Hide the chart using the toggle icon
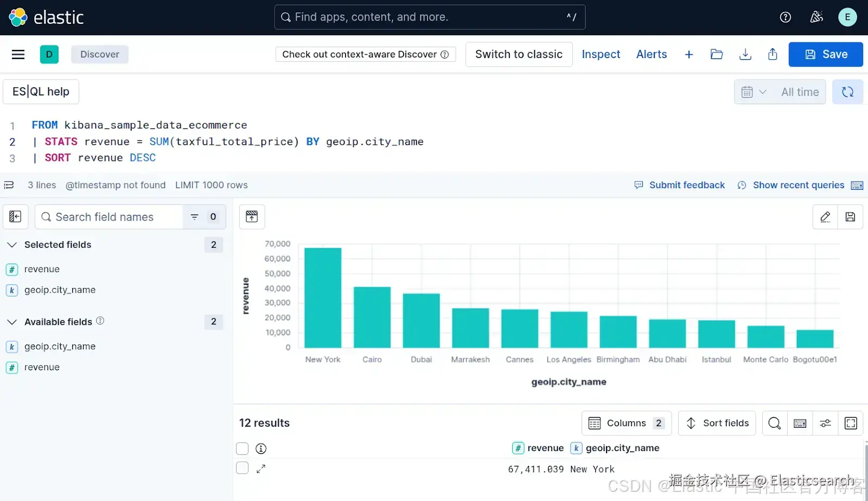Viewport: 868px width, 501px height. click(252, 217)
